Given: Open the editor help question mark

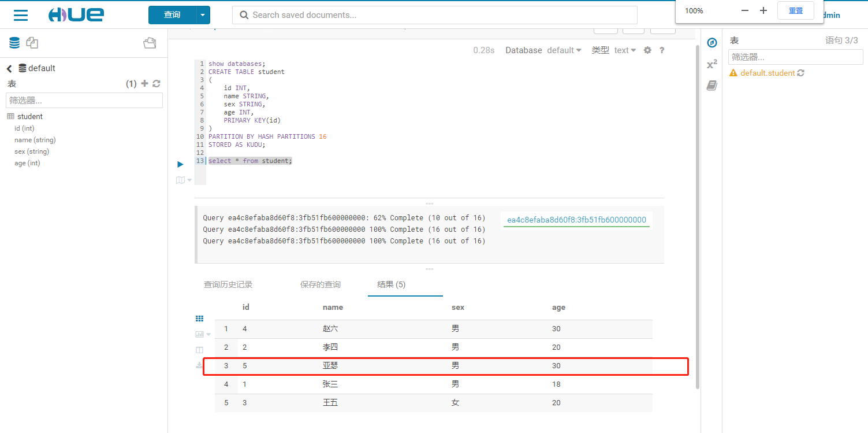Looking at the screenshot, I should pos(662,50).
